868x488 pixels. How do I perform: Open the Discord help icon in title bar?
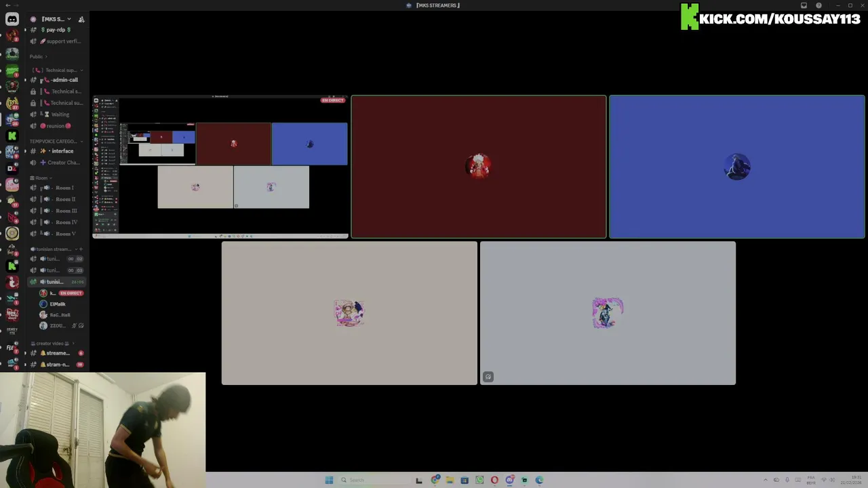818,5
